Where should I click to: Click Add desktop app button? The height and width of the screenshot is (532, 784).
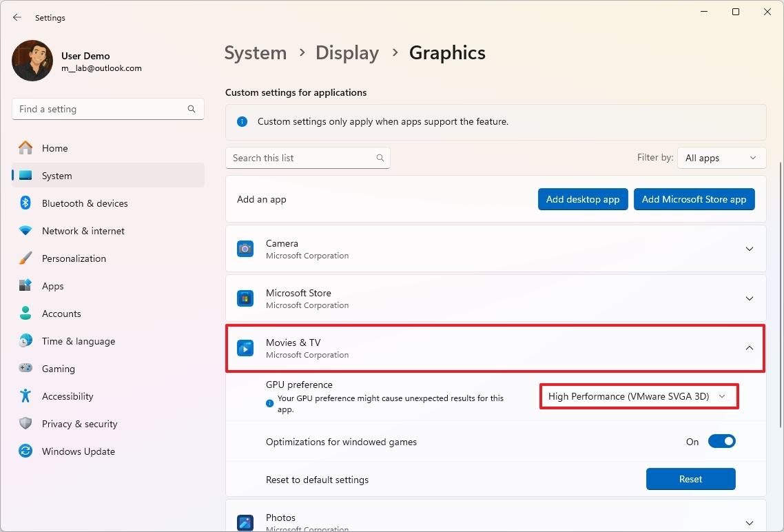pyautogui.click(x=583, y=199)
